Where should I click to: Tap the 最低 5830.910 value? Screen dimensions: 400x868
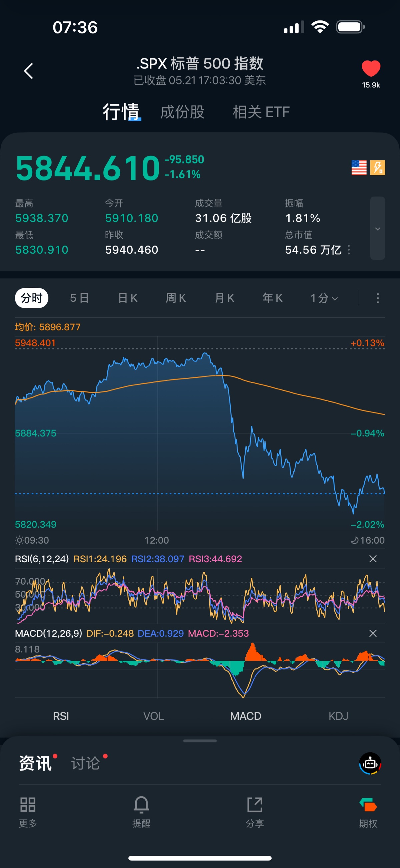coord(42,250)
